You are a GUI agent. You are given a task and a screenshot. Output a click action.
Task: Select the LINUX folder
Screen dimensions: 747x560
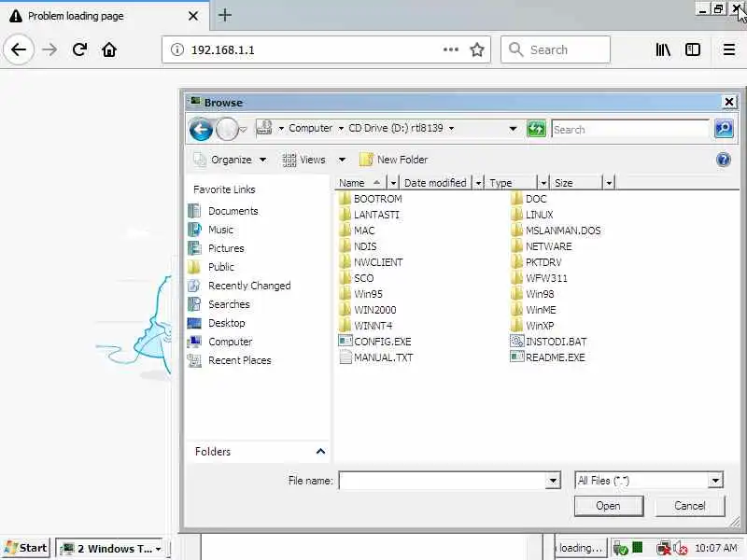[532, 215]
